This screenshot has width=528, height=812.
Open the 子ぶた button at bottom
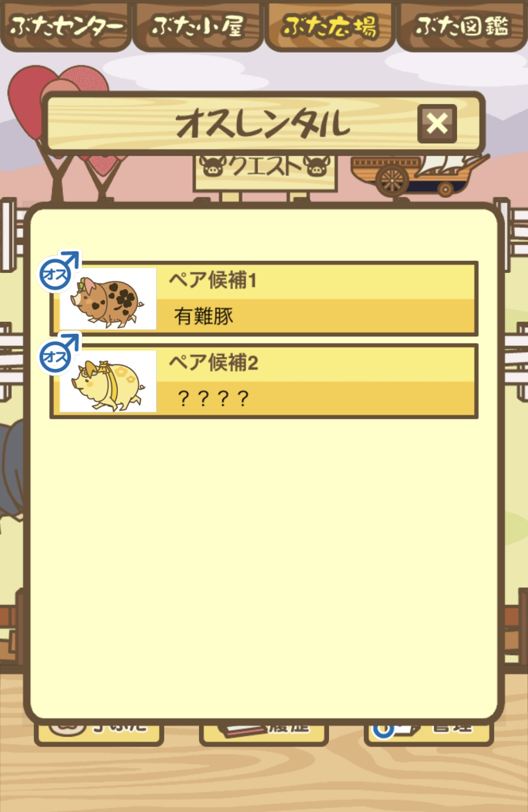(99, 732)
